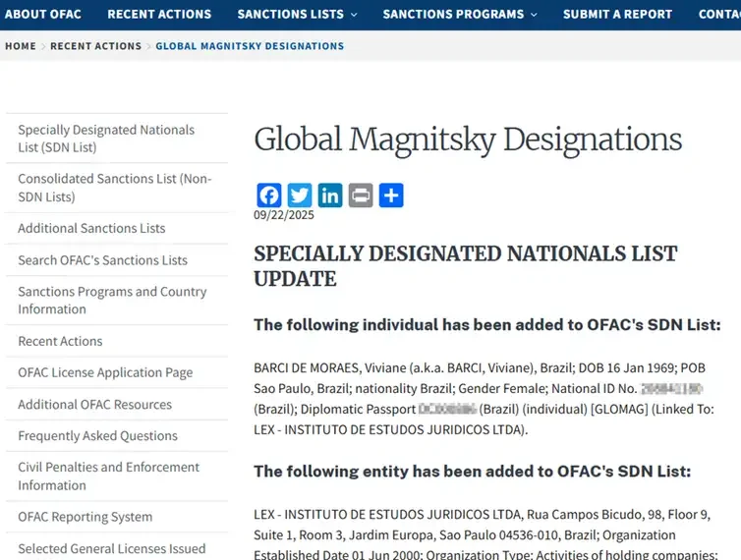
Task: Open Specially Designated Nationals List sidebar link
Action: point(106,139)
